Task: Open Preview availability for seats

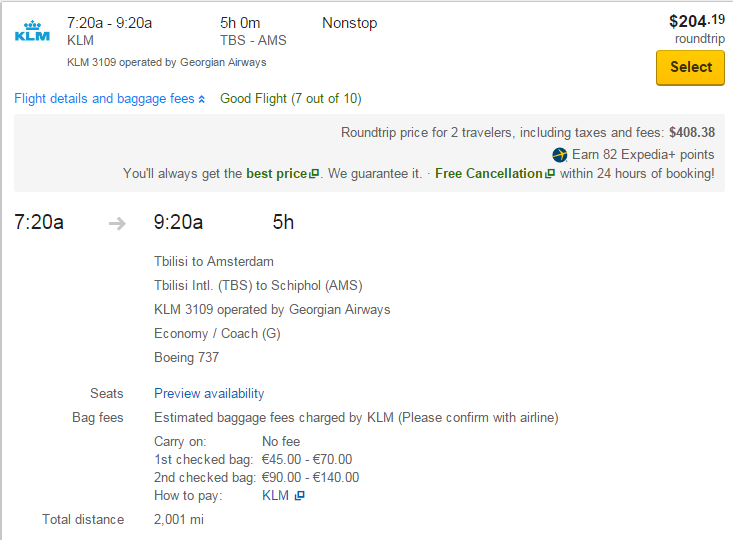Action: [x=209, y=394]
